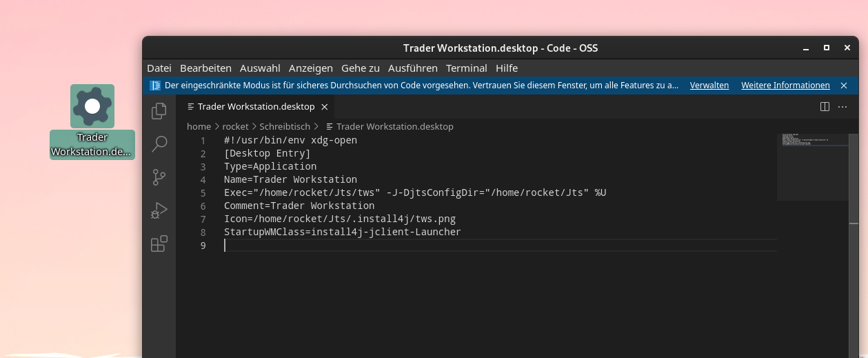Click the Verwalten link in banner
The height and width of the screenshot is (358, 868).
(x=709, y=86)
